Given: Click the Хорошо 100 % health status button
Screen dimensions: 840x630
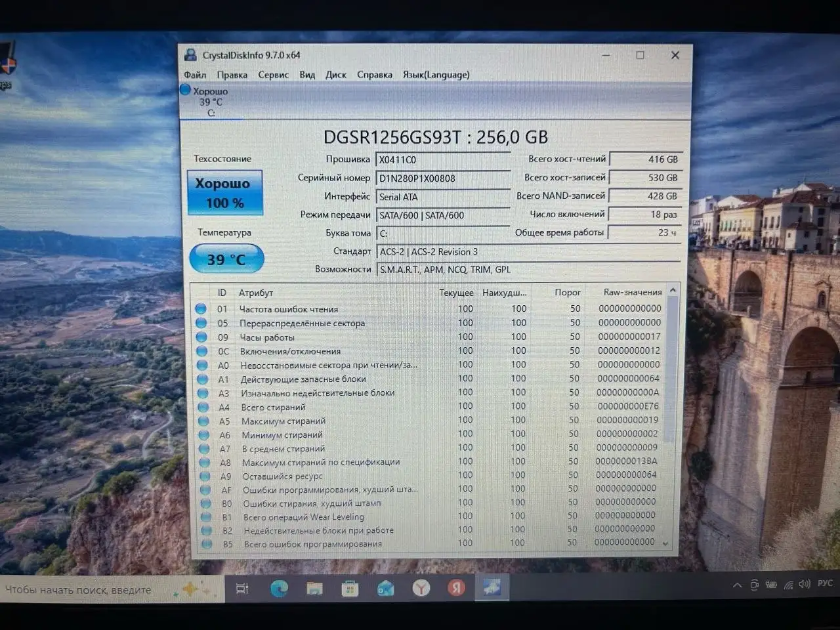Looking at the screenshot, I should (x=224, y=193).
